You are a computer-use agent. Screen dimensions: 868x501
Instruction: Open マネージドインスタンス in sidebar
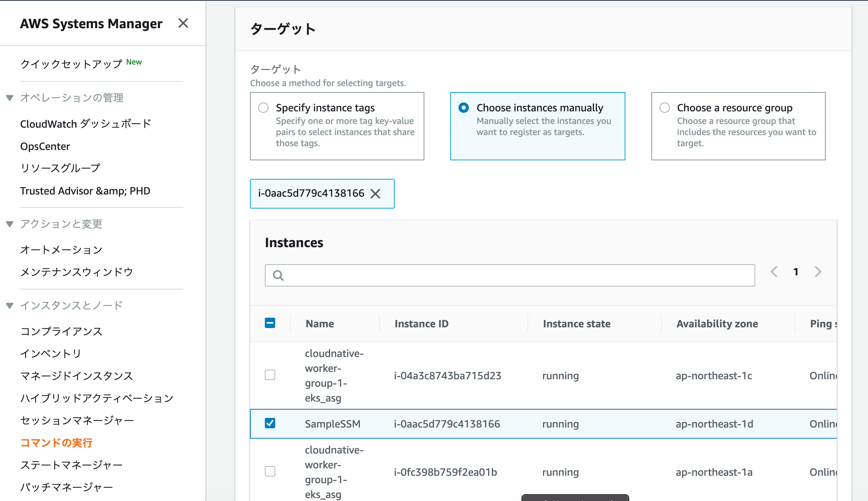coord(76,376)
